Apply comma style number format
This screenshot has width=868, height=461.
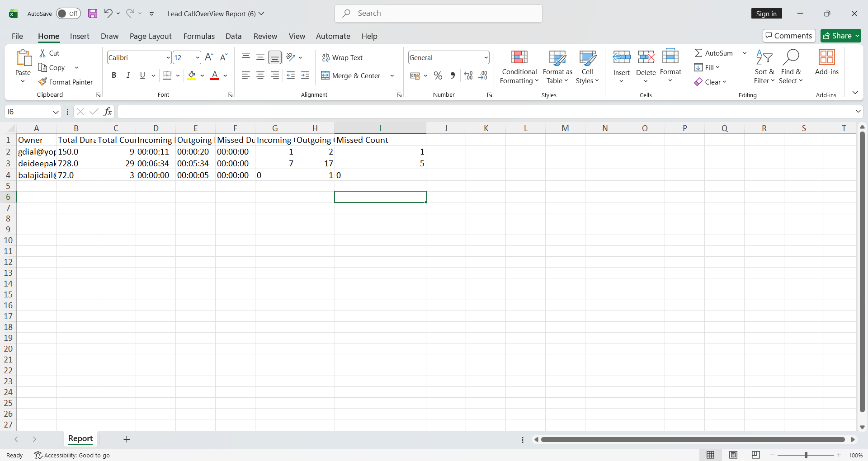click(x=453, y=76)
